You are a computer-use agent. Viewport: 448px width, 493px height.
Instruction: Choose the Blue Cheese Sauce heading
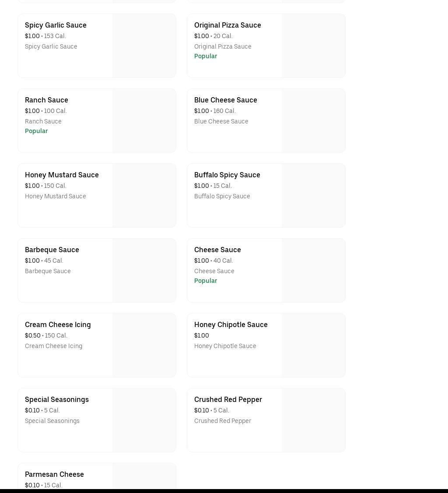(225, 100)
